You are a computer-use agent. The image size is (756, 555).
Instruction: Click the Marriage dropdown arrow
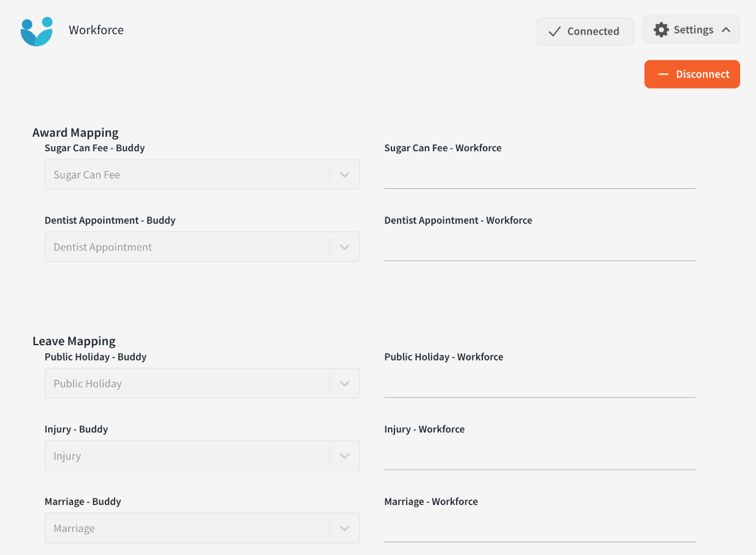pyautogui.click(x=344, y=529)
